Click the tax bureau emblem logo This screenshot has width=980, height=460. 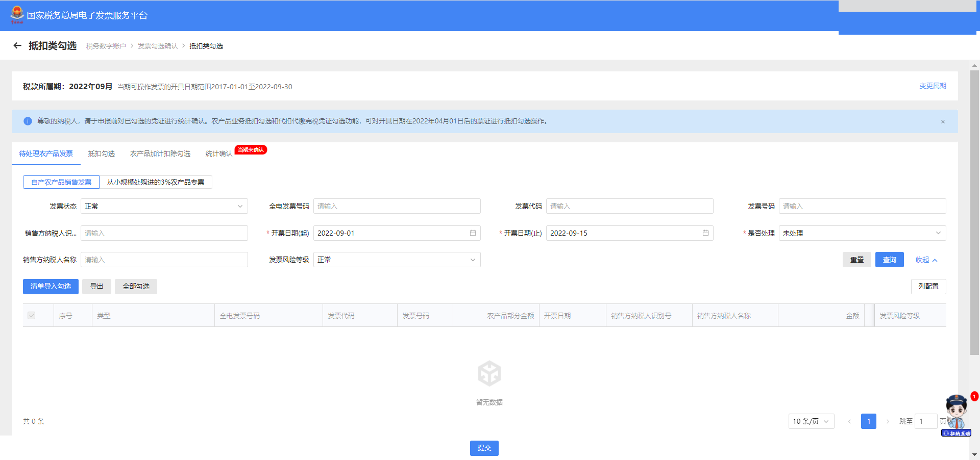(x=17, y=15)
